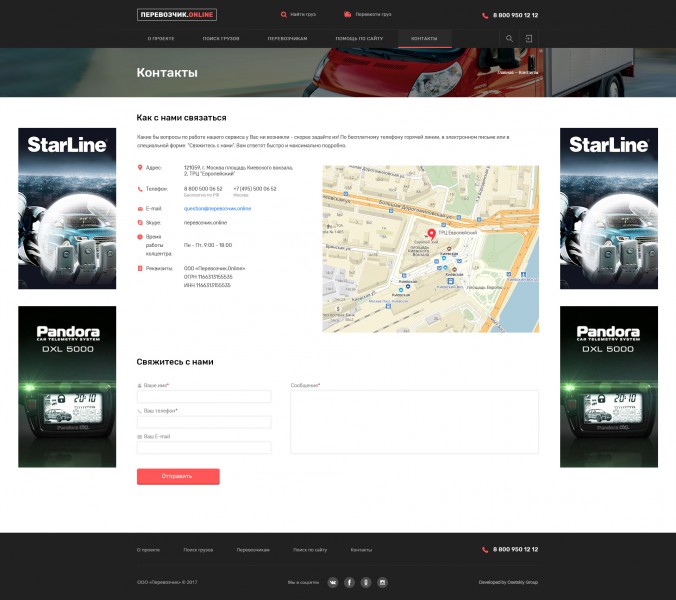Viewport: 676px width, 600px height.
Task: Click the working hours Пн - Пт text
Action: click(208, 245)
